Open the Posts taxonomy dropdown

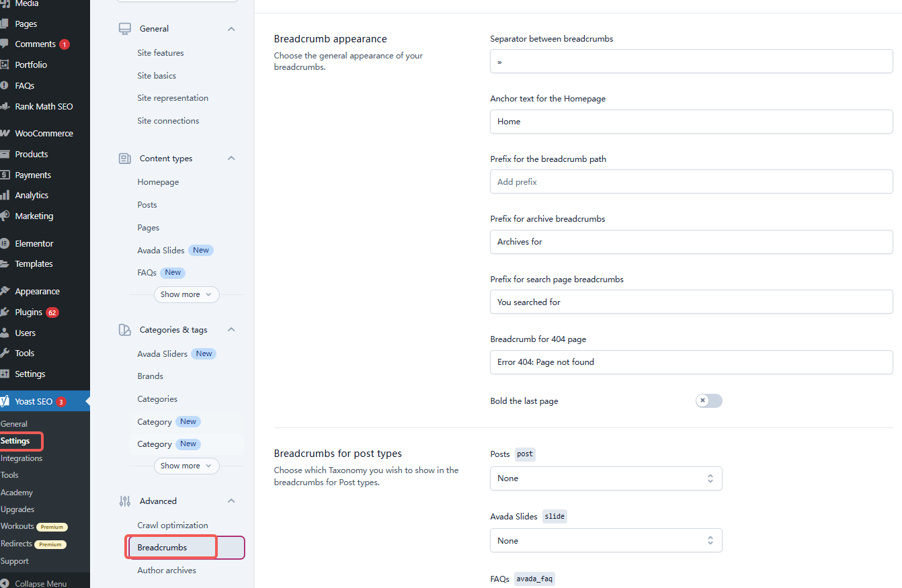coord(606,478)
